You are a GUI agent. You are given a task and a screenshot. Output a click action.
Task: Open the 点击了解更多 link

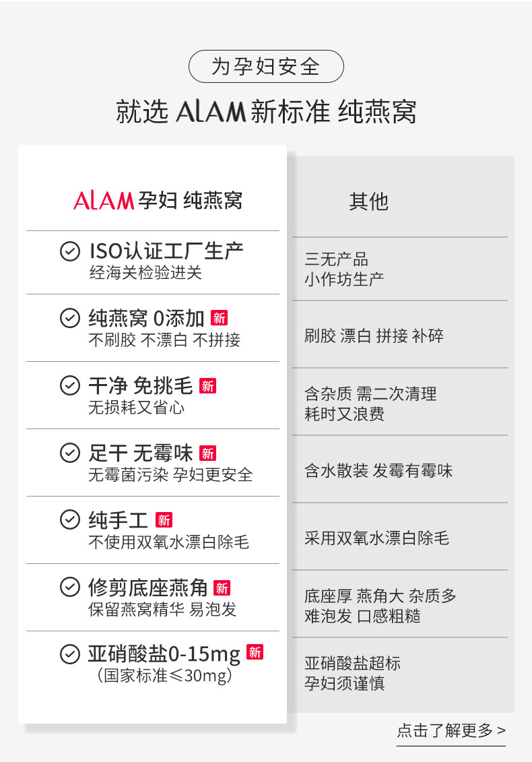pos(451,730)
